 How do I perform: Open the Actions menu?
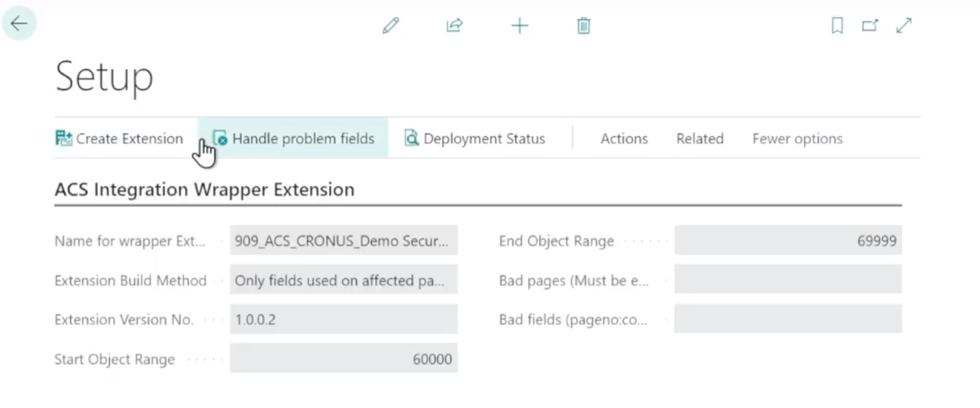[x=624, y=139]
